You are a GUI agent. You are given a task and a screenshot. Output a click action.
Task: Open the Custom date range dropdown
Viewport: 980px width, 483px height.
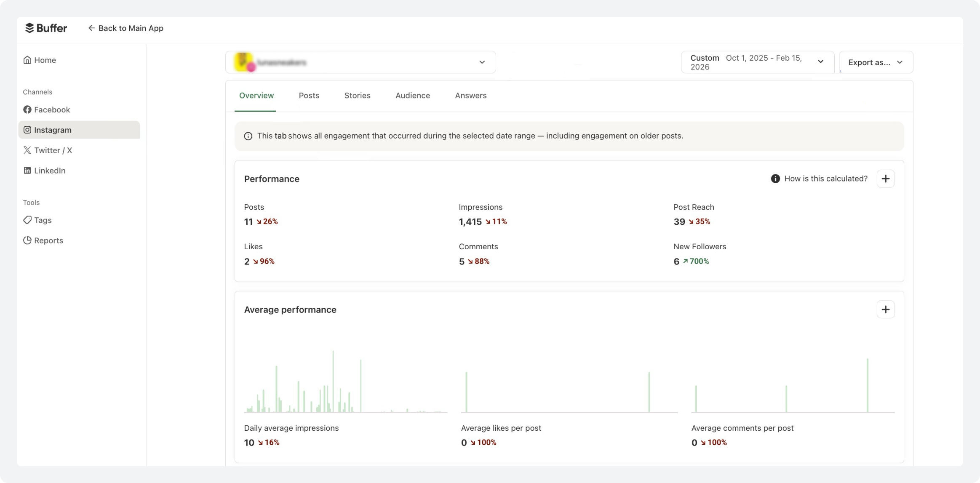pyautogui.click(x=758, y=62)
